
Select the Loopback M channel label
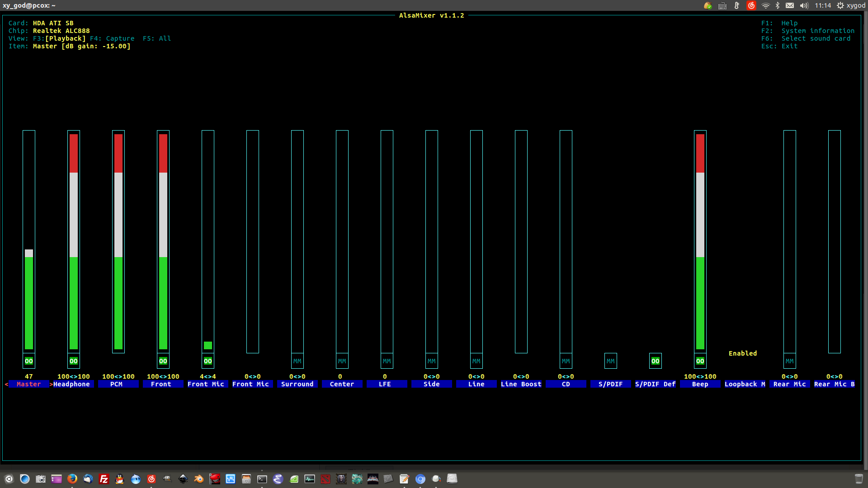[745, 384]
